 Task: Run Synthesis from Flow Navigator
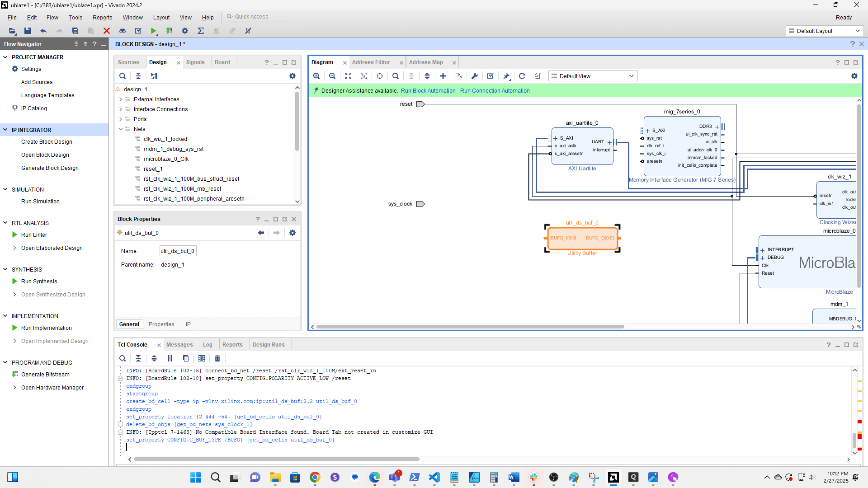point(38,281)
